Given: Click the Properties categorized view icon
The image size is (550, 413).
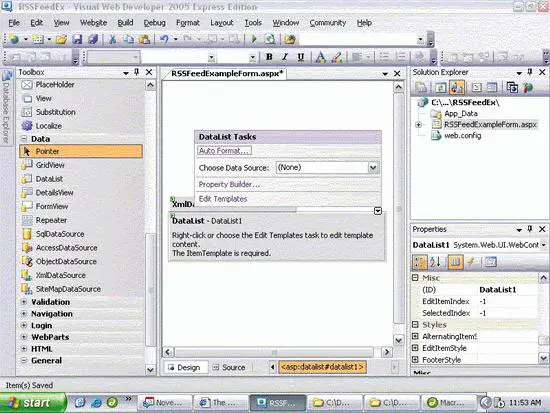Looking at the screenshot, I should pos(420,262).
